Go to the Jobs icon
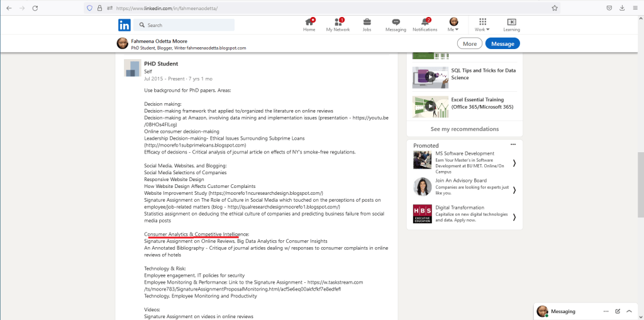The height and width of the screenshot is (320, 644). pos(367,22)
